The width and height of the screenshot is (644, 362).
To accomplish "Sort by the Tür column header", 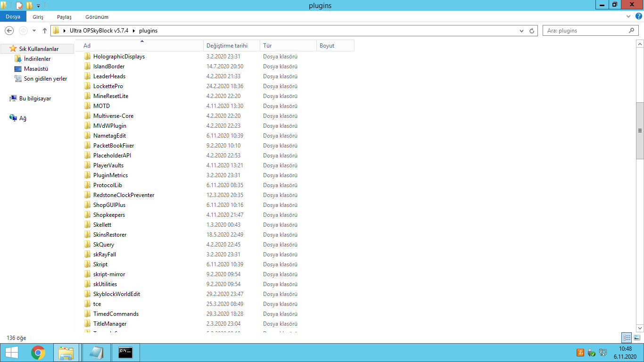I will (289, 46).
